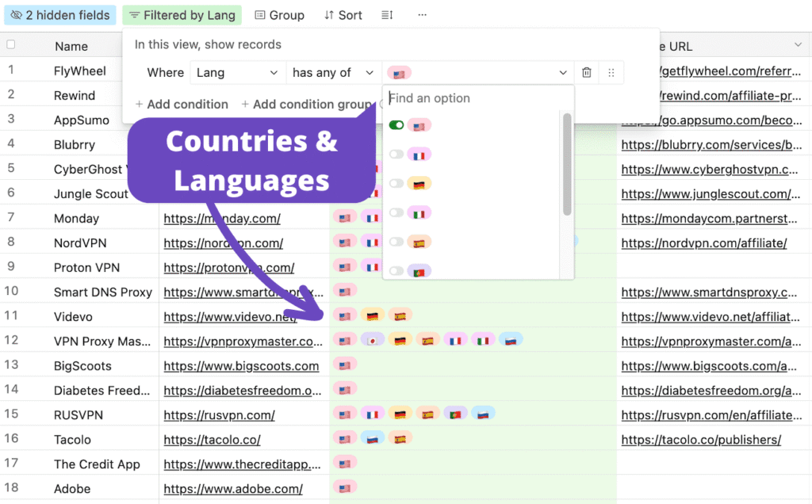The image size is (812, 504).
Task: Open the row height toolbar icon
Action: pos(387,15)
